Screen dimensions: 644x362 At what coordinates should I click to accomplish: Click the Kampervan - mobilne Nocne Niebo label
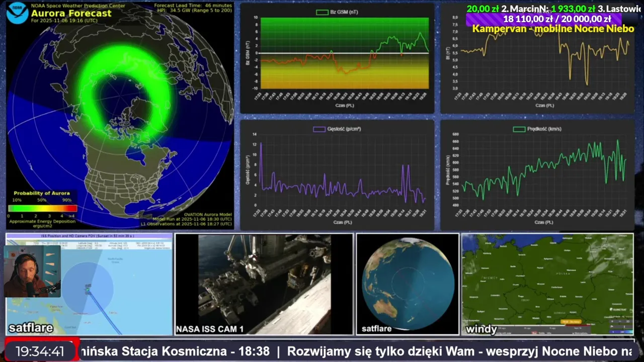point(553,29)
